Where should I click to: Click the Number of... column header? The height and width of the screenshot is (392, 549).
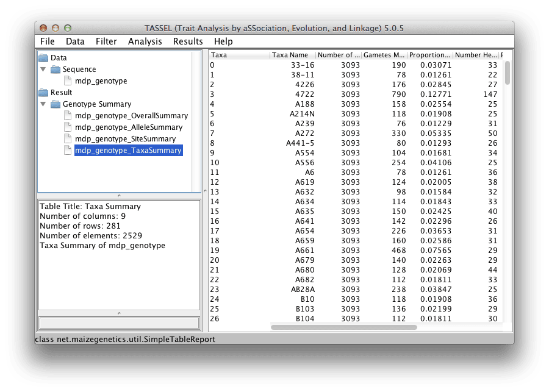339,55
